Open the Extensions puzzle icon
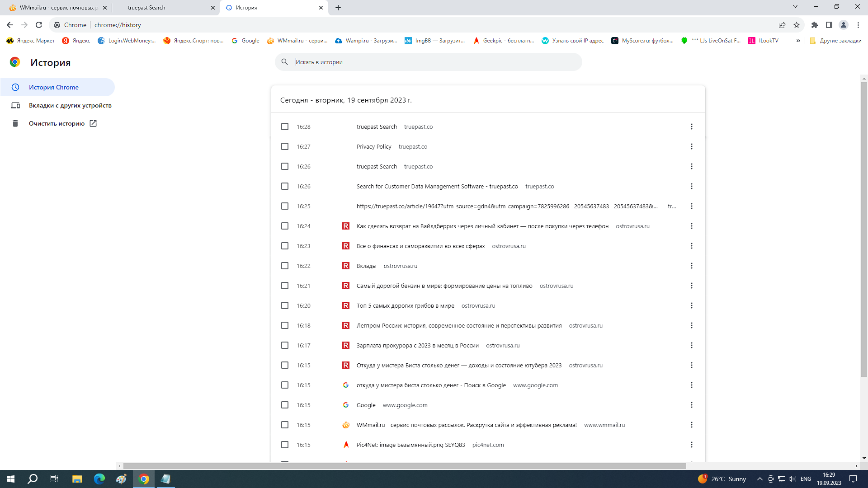Image resolution: width=868 pixels, height=488 pixels. coord(815,25)
